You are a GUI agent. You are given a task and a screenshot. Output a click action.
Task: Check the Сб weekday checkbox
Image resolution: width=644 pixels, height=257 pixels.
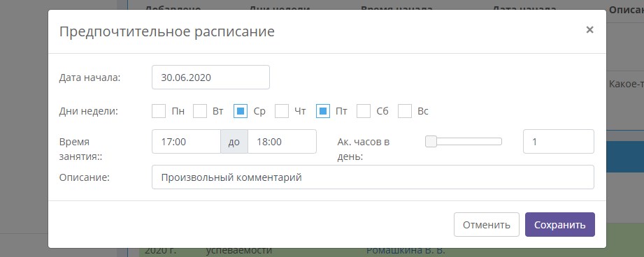point(364,111)
